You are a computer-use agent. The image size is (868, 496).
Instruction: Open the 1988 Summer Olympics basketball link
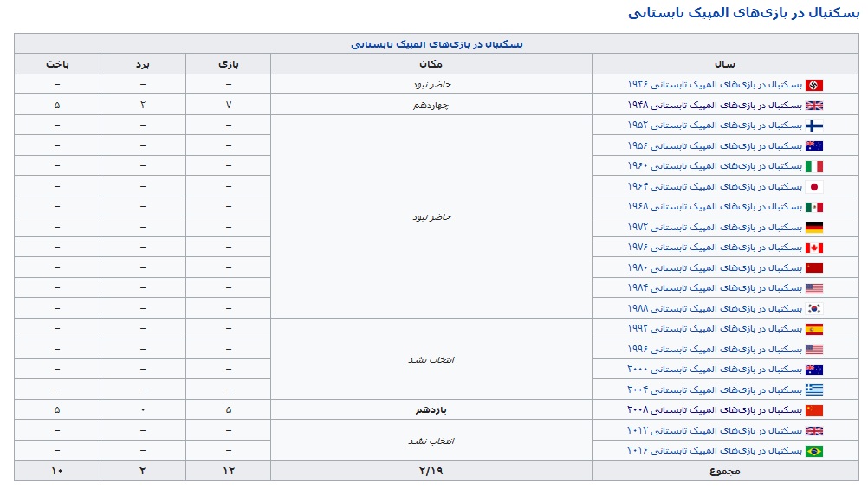[715, 308]
